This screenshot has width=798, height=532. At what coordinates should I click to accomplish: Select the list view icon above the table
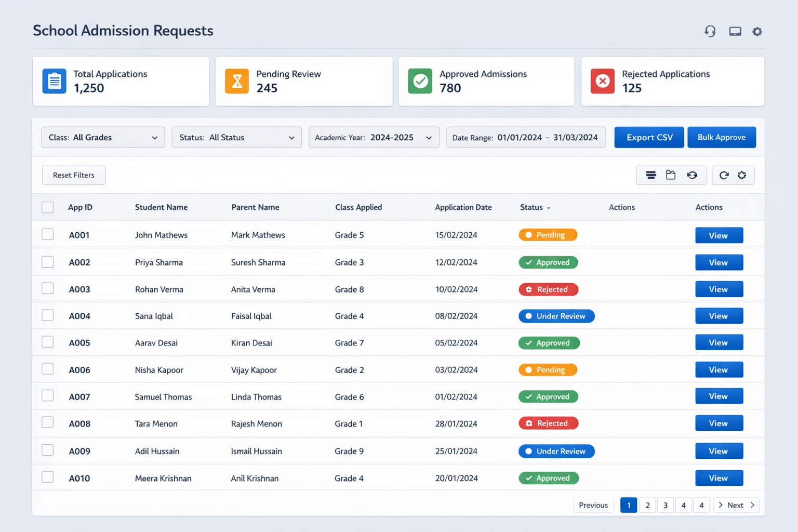click(x=650, y=175)
